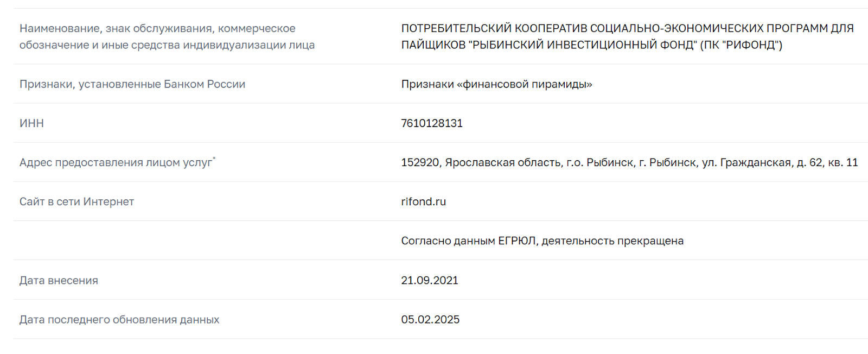Viewport: 868px width, 354px height.
Task: Click the Ярославская область address text
Action: [503, 162]
